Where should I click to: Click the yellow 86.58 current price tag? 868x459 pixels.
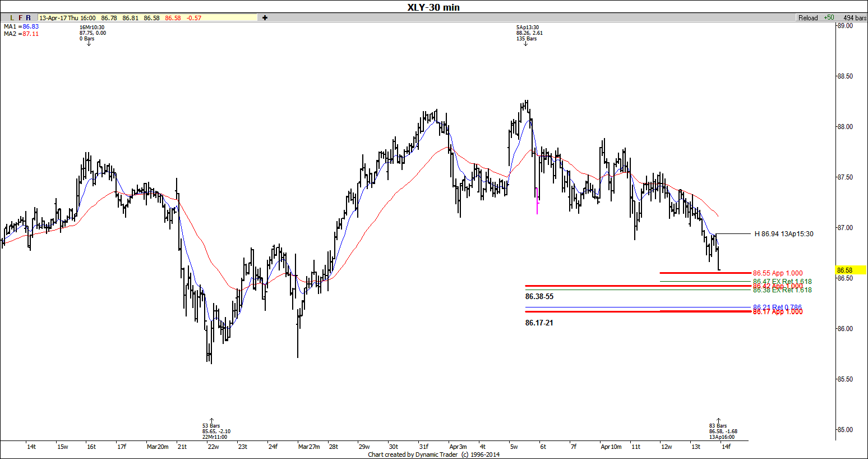click(844, 270)
